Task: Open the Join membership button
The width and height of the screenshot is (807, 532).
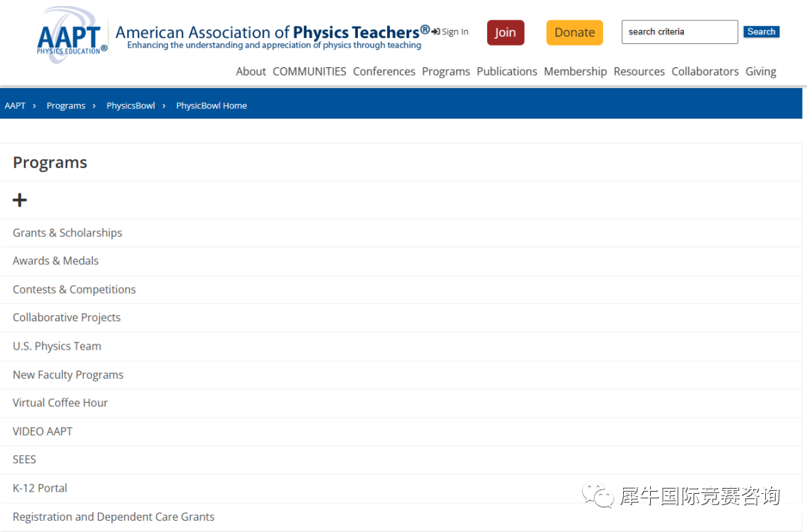Action: click(x=505, y=32)
